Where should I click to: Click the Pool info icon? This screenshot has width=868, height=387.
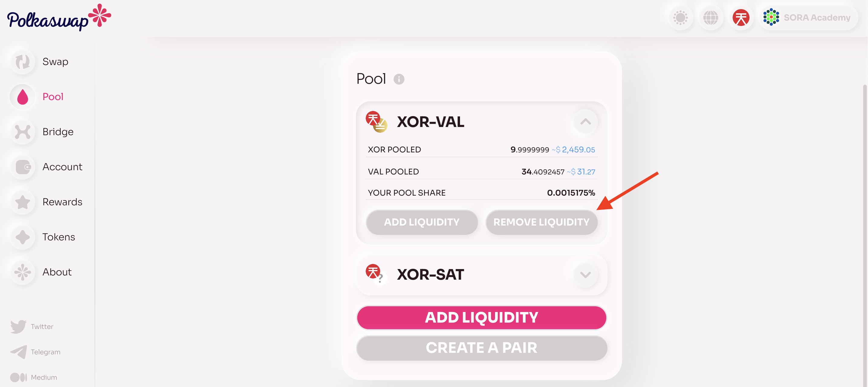[x=399, y=79]
